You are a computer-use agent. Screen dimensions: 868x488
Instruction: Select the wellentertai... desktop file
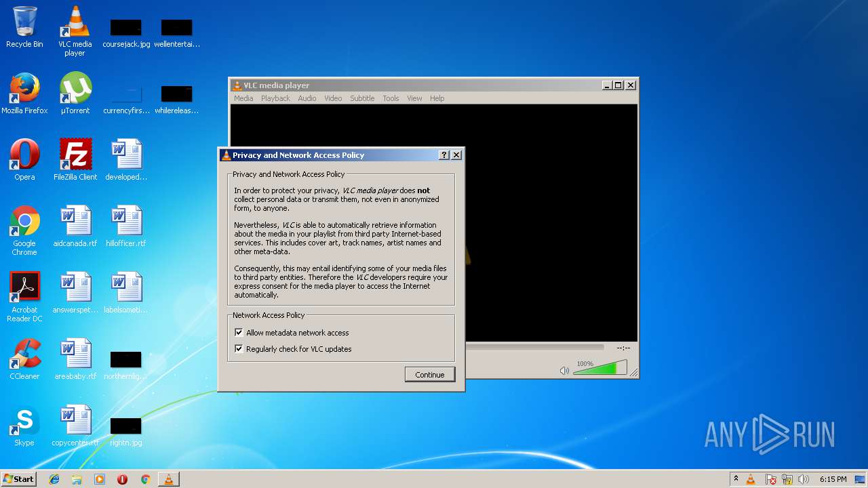(177, 34)
